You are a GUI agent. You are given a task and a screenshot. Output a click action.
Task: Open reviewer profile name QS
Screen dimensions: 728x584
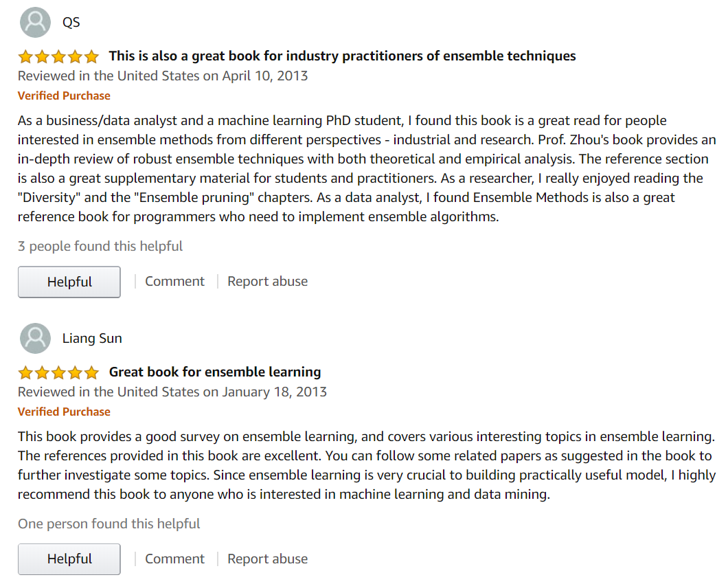pos(71,22)
